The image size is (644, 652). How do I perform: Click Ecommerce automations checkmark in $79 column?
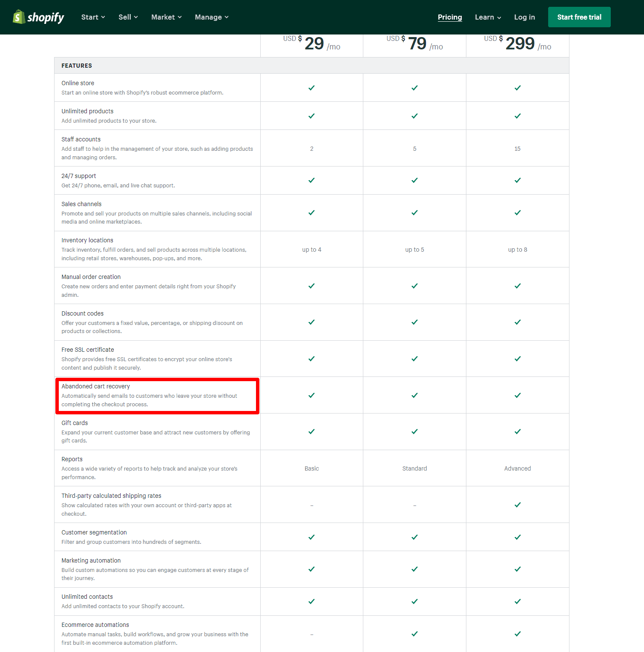click(x=414, y=634)
